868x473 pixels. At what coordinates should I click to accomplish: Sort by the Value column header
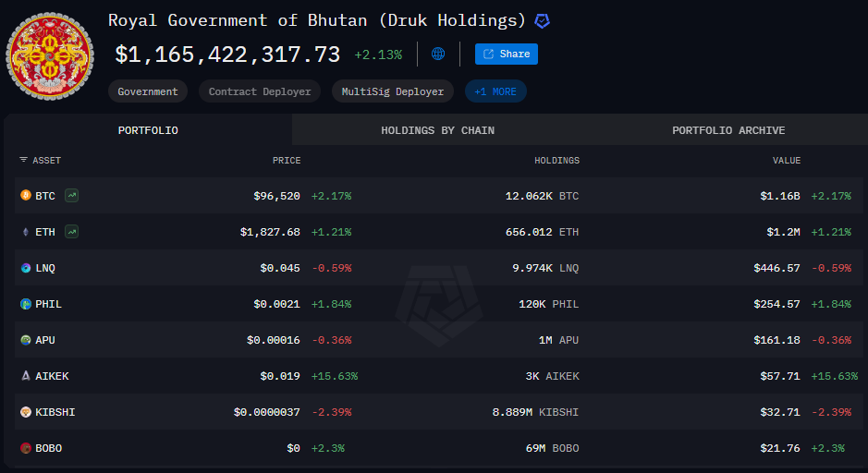(787, 161)
